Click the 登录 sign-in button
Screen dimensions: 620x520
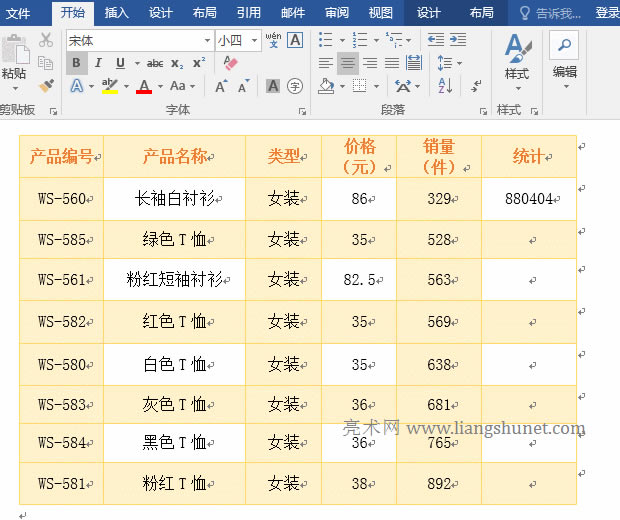606,13
